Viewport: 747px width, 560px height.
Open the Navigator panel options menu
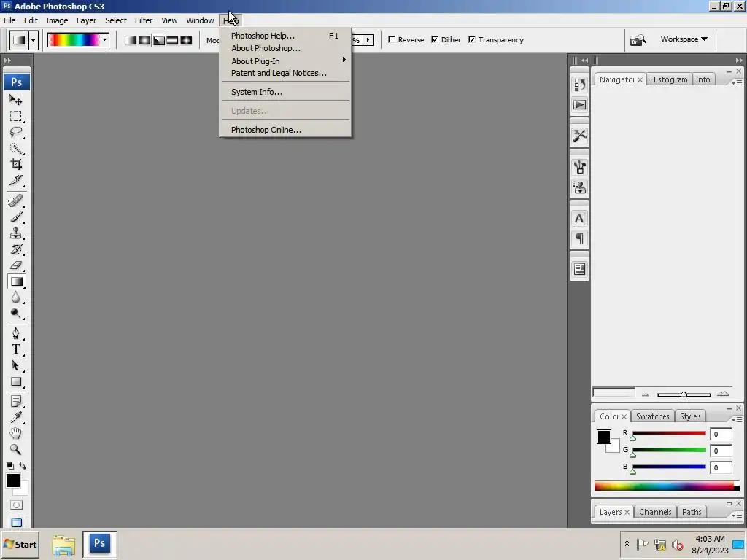point(737,82)
